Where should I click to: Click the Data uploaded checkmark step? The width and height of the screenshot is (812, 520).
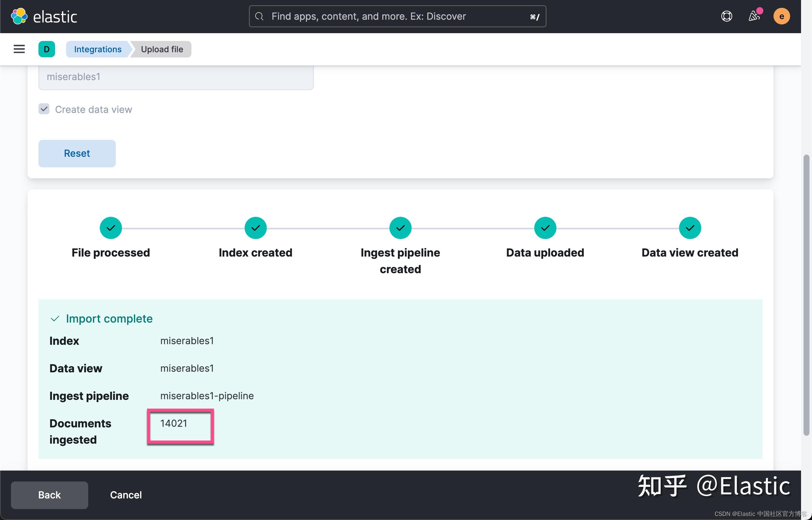[x=545, y=227]
